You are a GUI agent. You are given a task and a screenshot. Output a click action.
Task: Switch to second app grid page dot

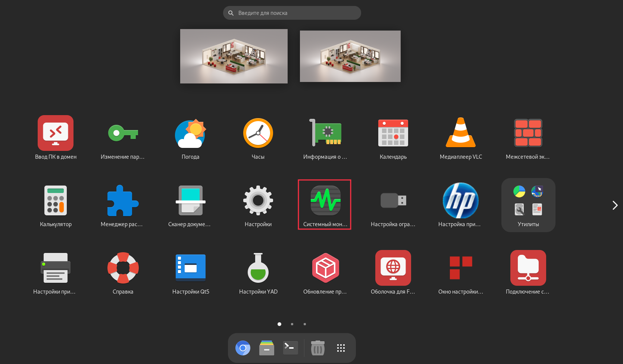tap(292, 324)
